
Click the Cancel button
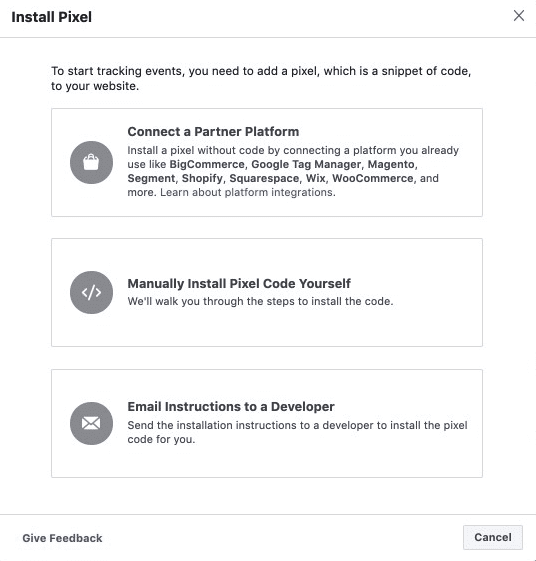(x=493, y=537)
